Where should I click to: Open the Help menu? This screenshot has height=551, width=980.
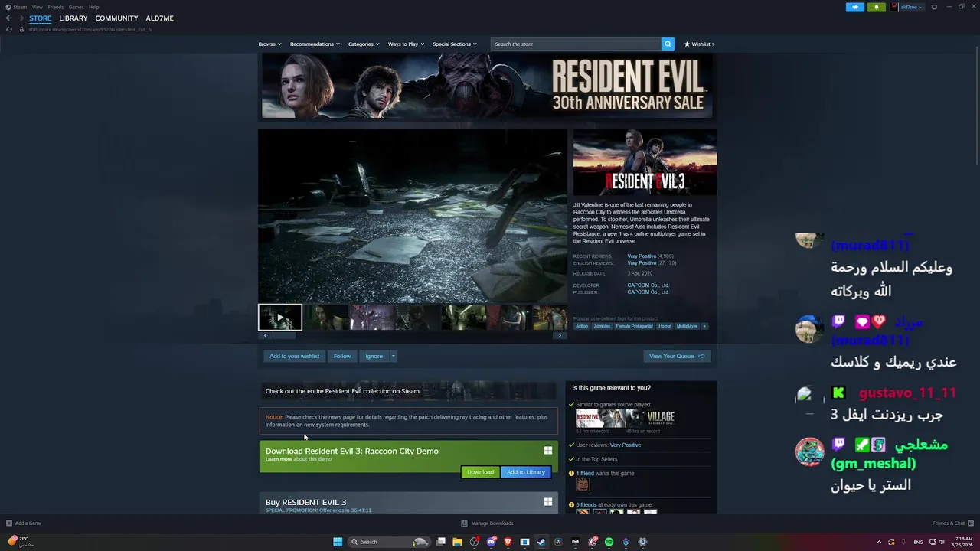(x=94, y=7)
